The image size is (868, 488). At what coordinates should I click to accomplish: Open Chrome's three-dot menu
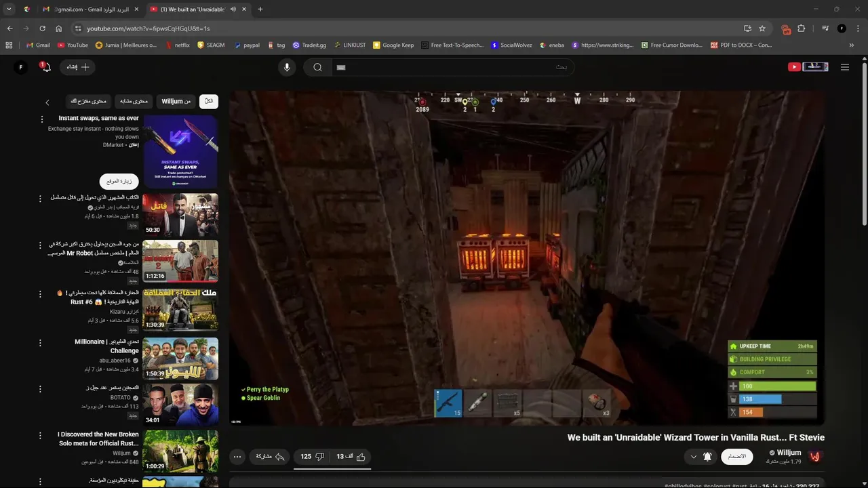(x=858, y=28)
